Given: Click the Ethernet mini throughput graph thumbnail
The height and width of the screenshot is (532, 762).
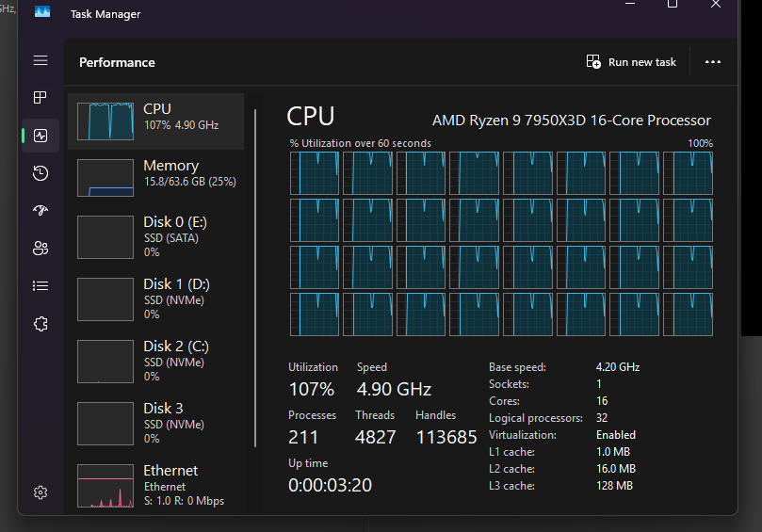Looking at the screenshot, I should (x=105, y=485).
